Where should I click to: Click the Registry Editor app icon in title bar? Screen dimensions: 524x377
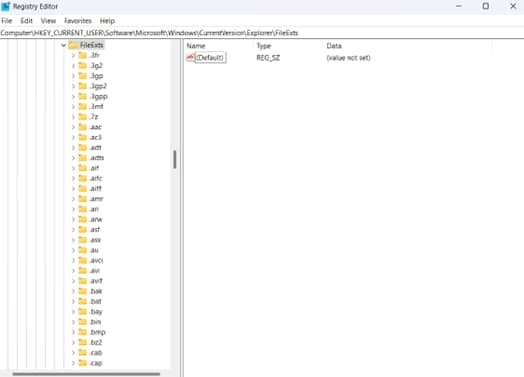(6, 6)
